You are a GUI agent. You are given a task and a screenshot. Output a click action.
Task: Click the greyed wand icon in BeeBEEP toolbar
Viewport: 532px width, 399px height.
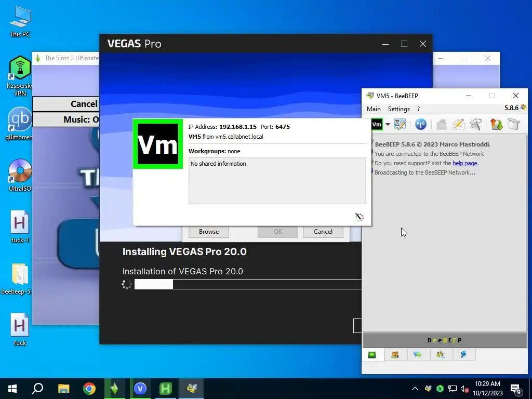476,125
